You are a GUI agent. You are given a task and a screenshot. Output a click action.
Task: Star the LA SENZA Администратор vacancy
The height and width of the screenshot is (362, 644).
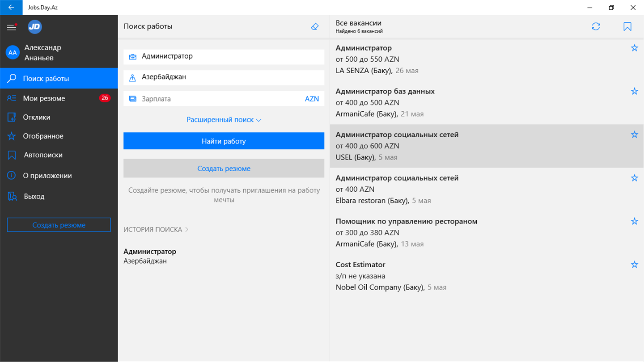click(634, 48)
